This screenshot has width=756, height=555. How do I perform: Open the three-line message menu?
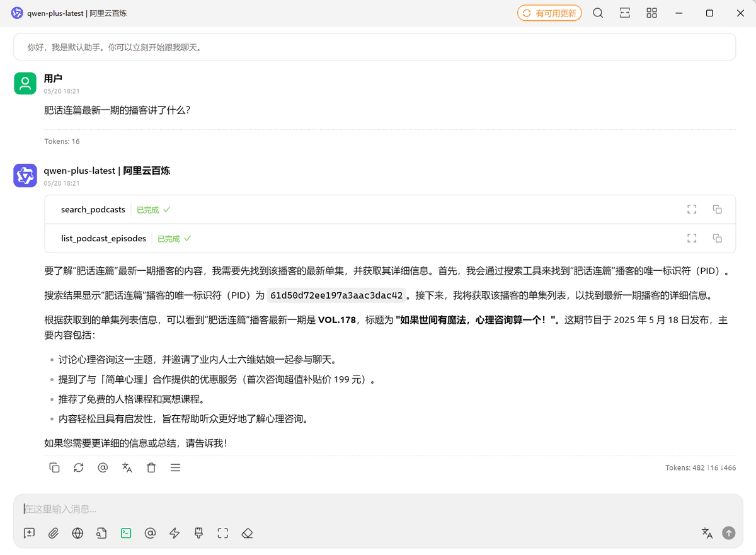(x=176, y=467)
